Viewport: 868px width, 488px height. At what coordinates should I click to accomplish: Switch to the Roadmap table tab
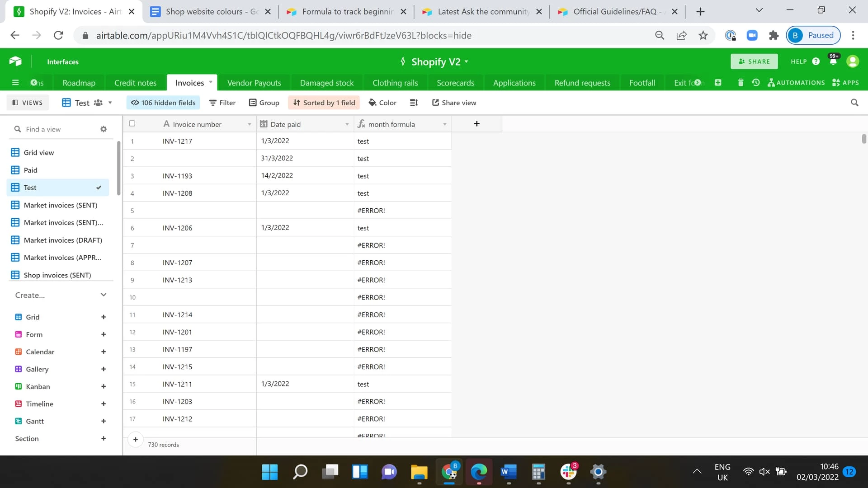tap(79, 83)
